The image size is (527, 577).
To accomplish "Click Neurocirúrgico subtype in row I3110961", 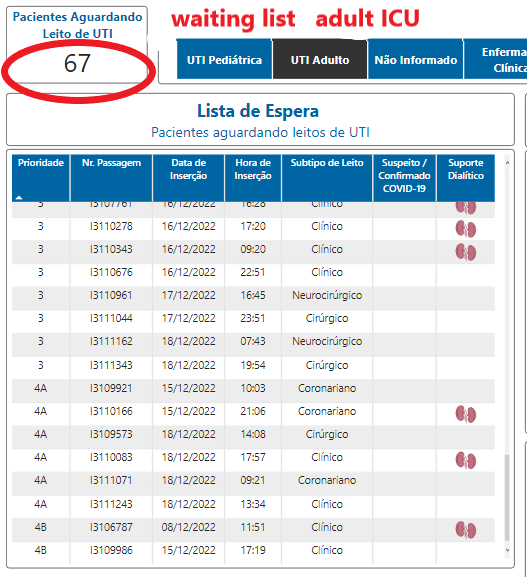I will (327, 295).
